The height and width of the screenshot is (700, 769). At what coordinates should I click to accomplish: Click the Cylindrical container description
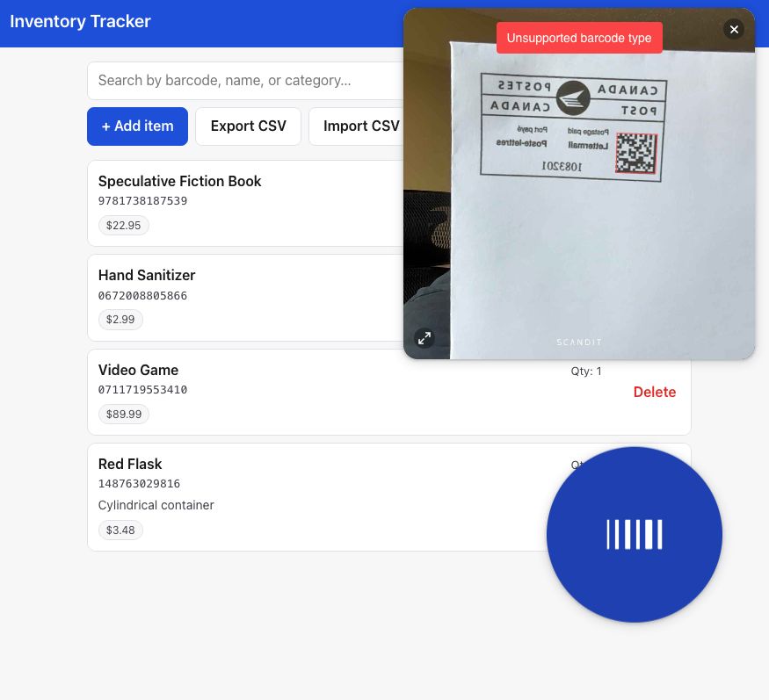pyautogui.click(x=156, y=505)
